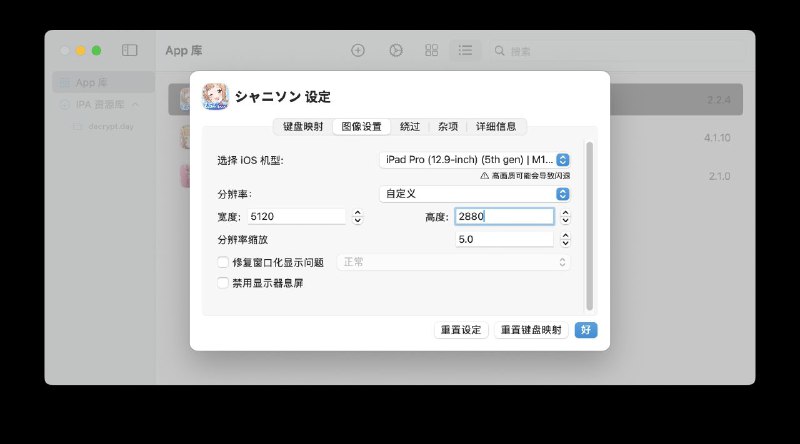Collapse the IPA 资源库 sidebar section

(x=135, y=104)
